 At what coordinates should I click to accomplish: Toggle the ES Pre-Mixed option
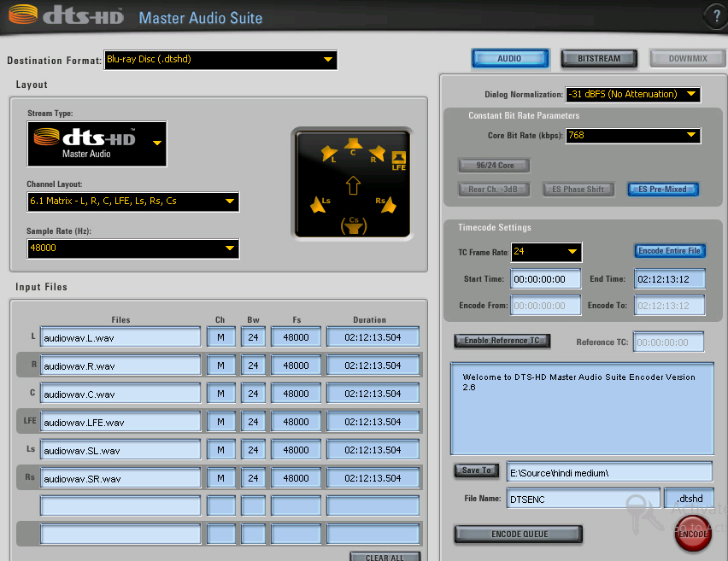tap(662, 190)
